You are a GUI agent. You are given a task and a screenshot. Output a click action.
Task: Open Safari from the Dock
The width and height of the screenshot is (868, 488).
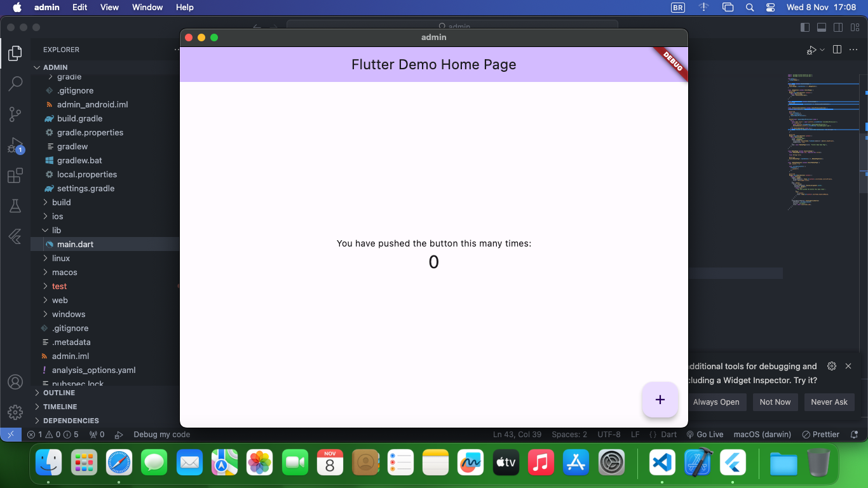pos(119,463)
